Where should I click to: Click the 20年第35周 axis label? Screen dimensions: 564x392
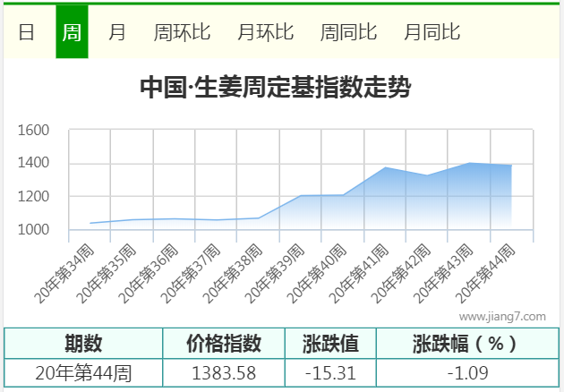click(x=107, y=273)
